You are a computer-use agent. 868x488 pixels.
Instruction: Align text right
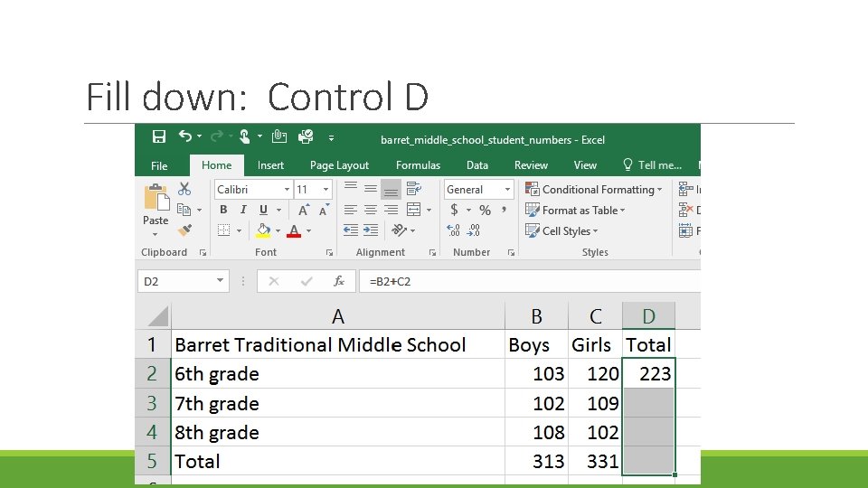pos(391,210)
